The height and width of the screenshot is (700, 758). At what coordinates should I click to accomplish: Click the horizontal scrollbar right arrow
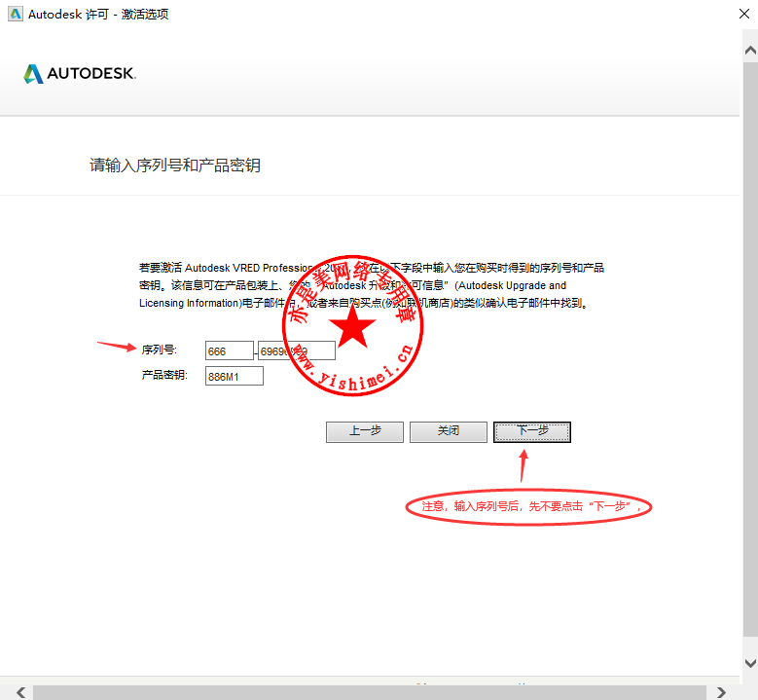point(721,692)
